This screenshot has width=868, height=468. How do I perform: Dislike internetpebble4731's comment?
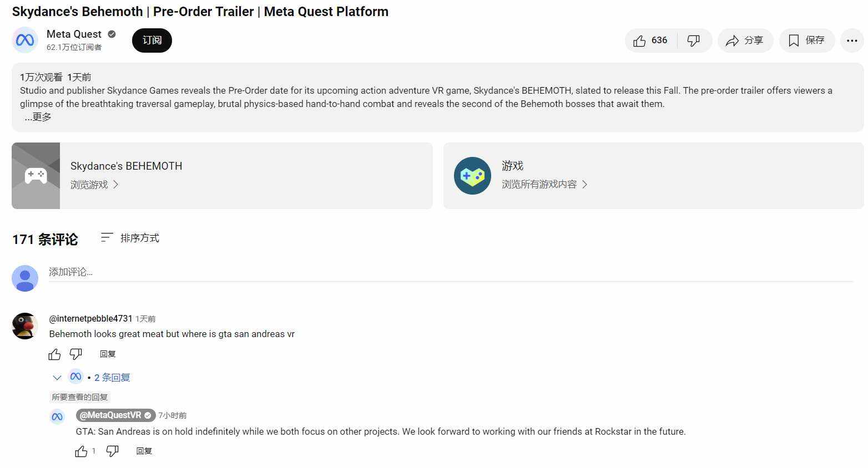[x=76, y=354]
